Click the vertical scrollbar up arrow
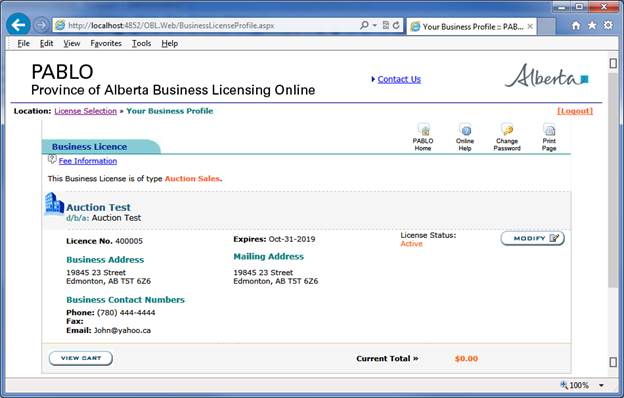 click(613, 63)
